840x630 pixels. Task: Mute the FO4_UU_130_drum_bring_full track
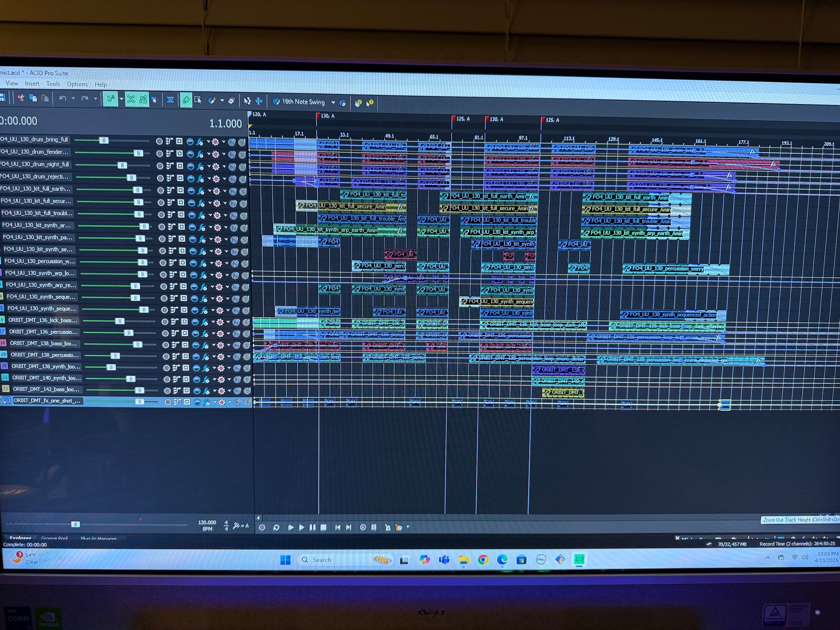tap(231, 142)
